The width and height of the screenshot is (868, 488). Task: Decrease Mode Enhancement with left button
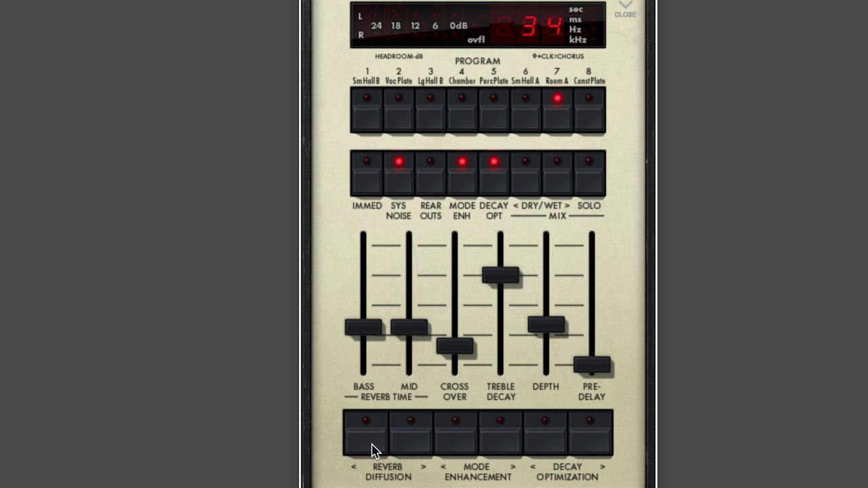point(456,432)
